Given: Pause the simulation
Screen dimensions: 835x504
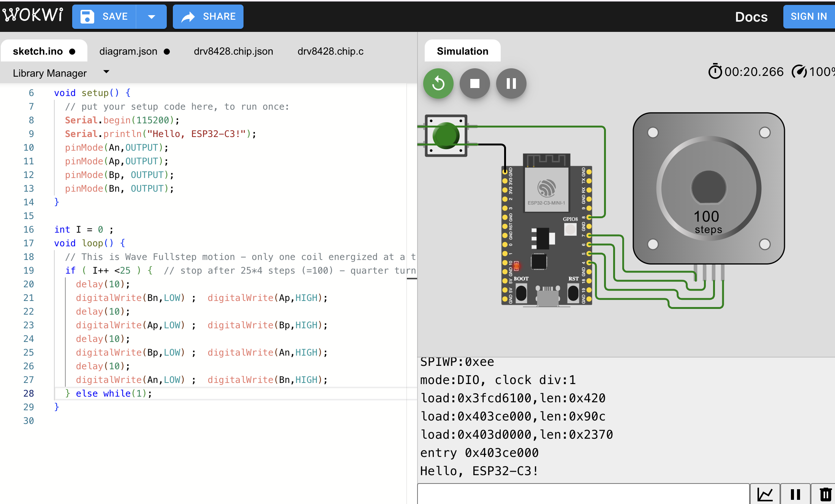Looking at the screenshot, I should [x=511, y=83].
